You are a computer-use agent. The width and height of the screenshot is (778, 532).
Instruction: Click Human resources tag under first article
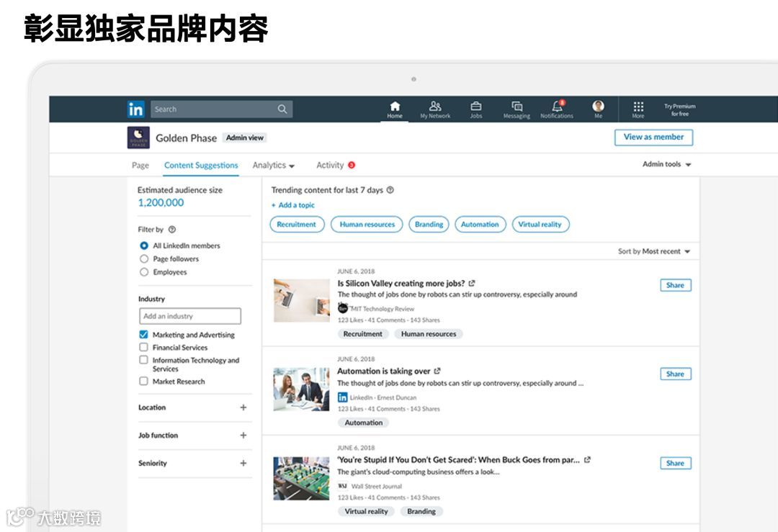pos(429,334)
